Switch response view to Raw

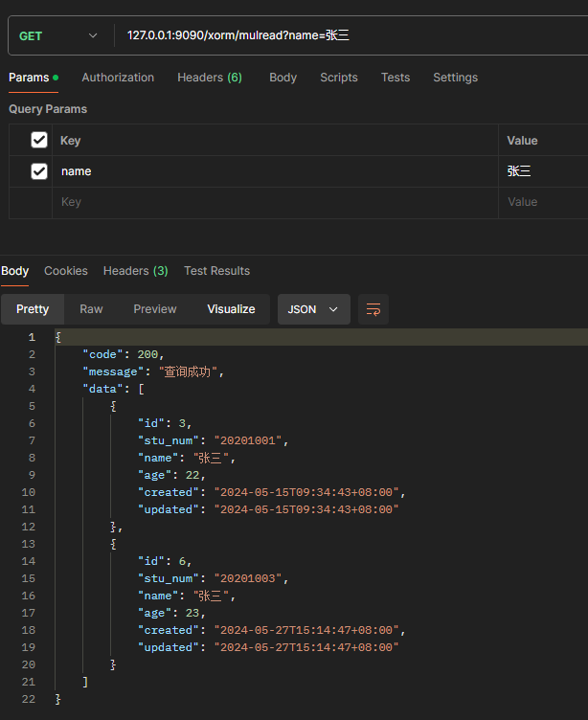(91, 309)
